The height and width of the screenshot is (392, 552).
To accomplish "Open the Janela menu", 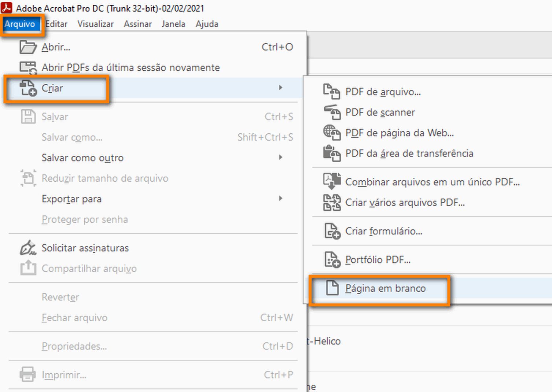I will pos(173,24).
